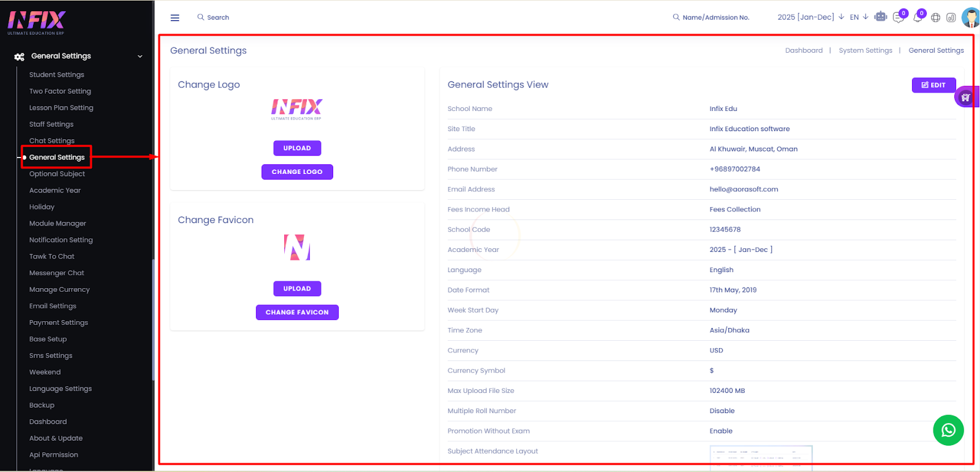Screen dimensions: 980x472
Task: Open the EN language dropdown
Action: (x=859, y=17)
